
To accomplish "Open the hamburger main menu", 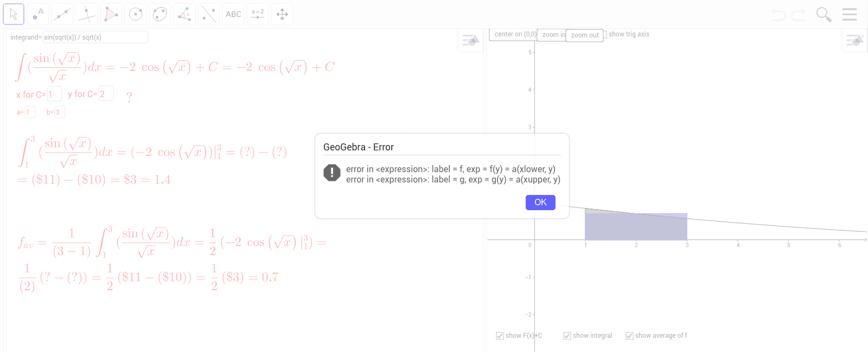I will [x=850, y=15].
